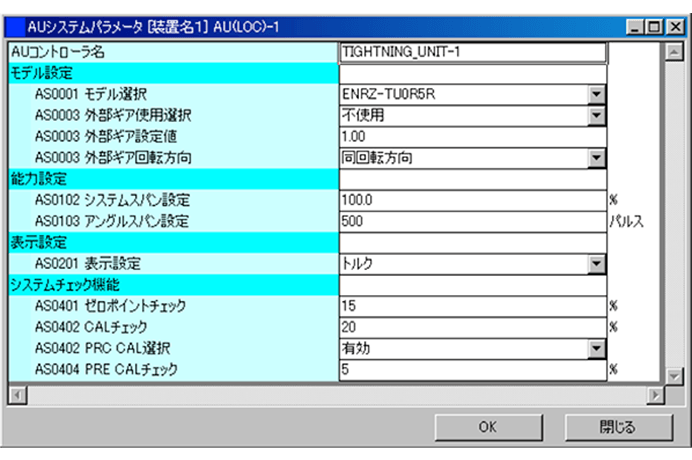
Task: Click the PRE CALチェック value field
Action: (x=473, y=369)
